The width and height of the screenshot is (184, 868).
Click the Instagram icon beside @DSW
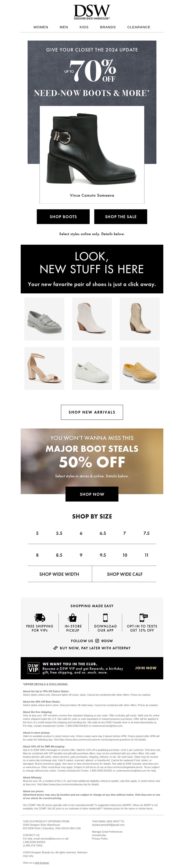97,641
